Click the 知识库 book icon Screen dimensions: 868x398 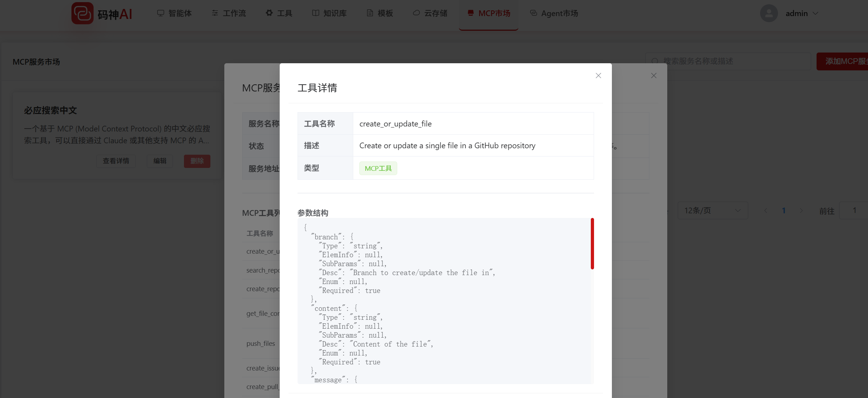click(315, 13)
